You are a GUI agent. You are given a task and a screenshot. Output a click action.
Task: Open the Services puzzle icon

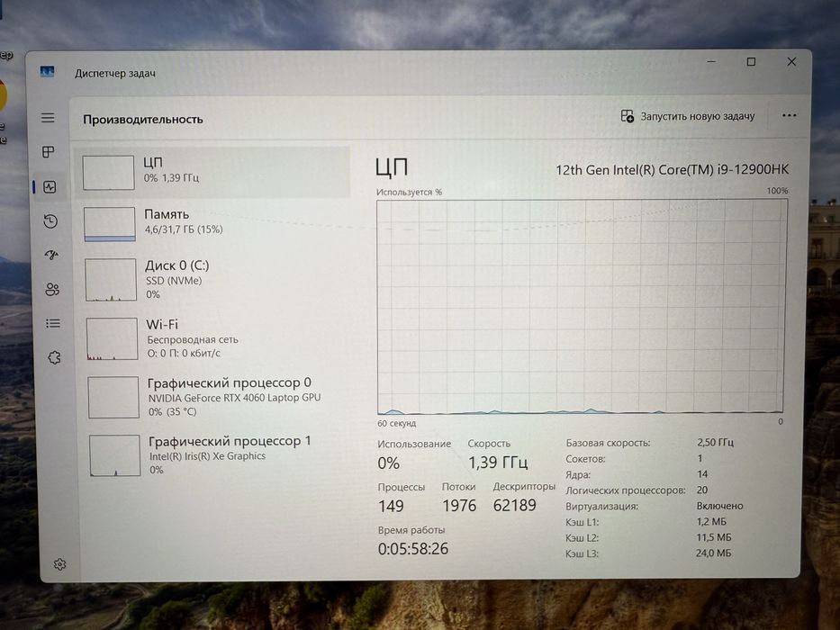(54, 357)
